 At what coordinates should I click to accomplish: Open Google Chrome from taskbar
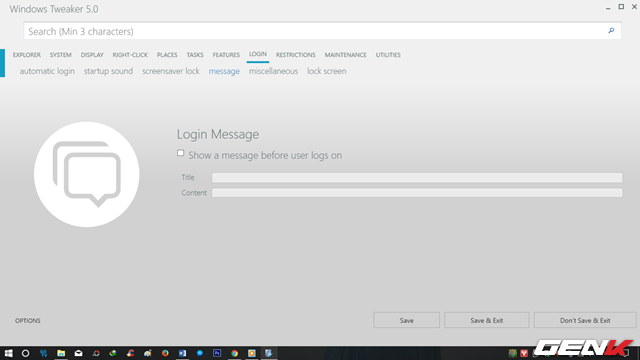click(x=234, y=353)
